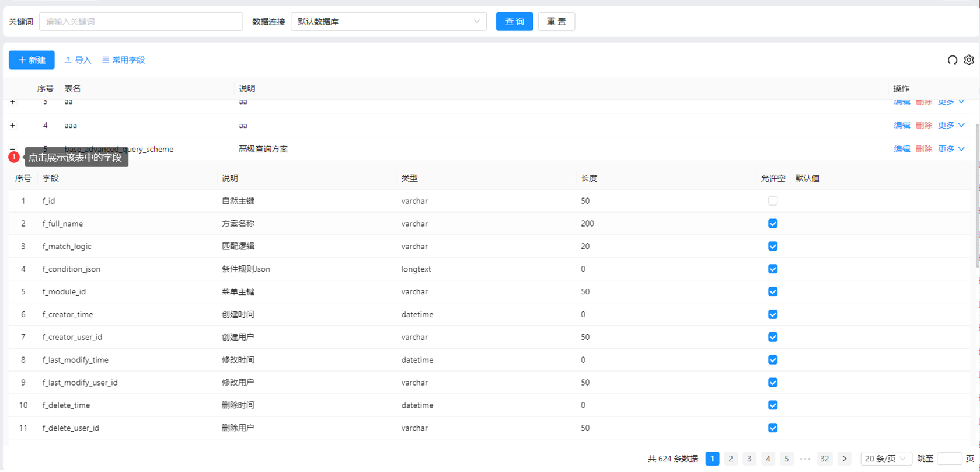Jump to last page 32
The height and width of the screenshot is (472, 980).
824,459
